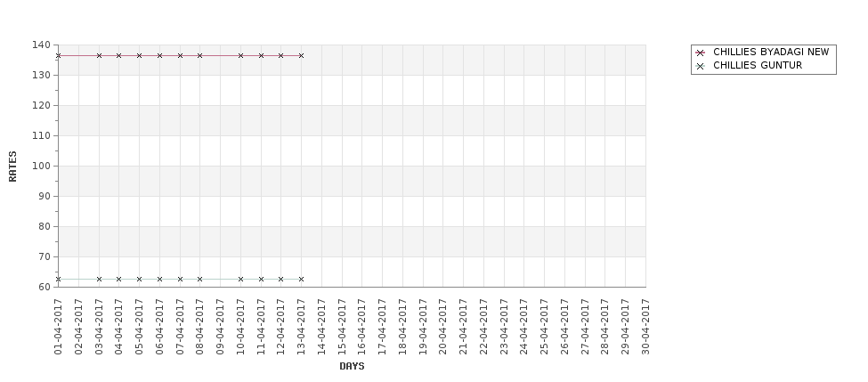Click the 100 value on the rates axis

click(x=40, y=166)
